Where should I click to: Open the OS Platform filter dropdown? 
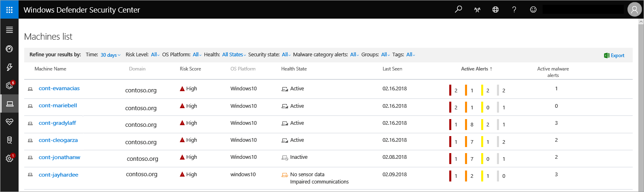197,55
